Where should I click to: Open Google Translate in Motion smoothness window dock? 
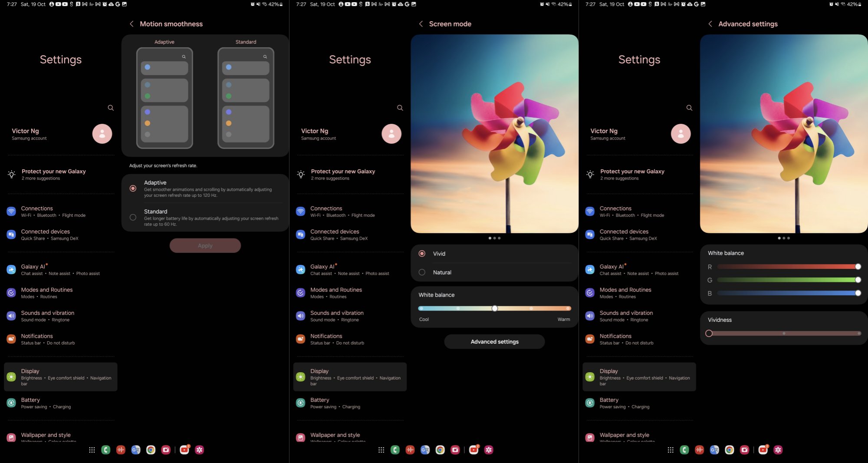click(x=136, y=450)
